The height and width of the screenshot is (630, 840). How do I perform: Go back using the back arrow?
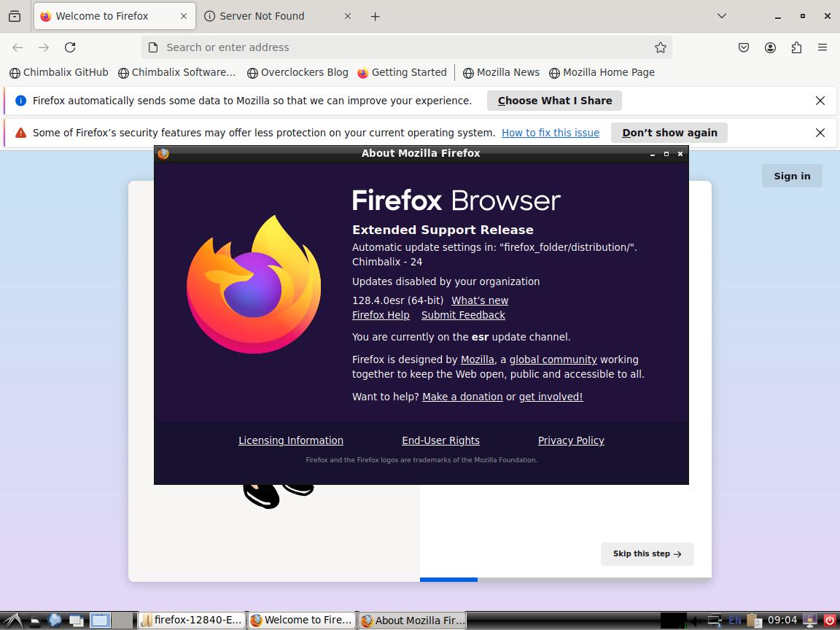[17, 47]
